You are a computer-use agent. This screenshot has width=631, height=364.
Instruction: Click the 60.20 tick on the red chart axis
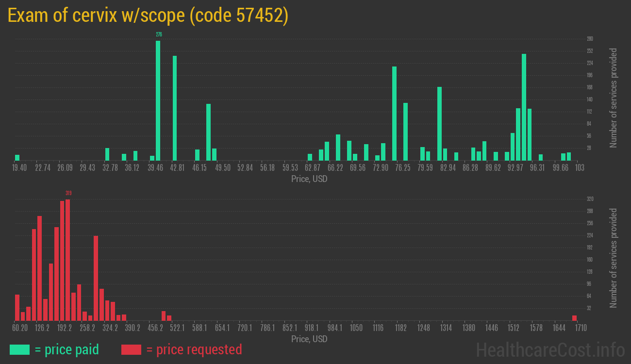point(19,328)
